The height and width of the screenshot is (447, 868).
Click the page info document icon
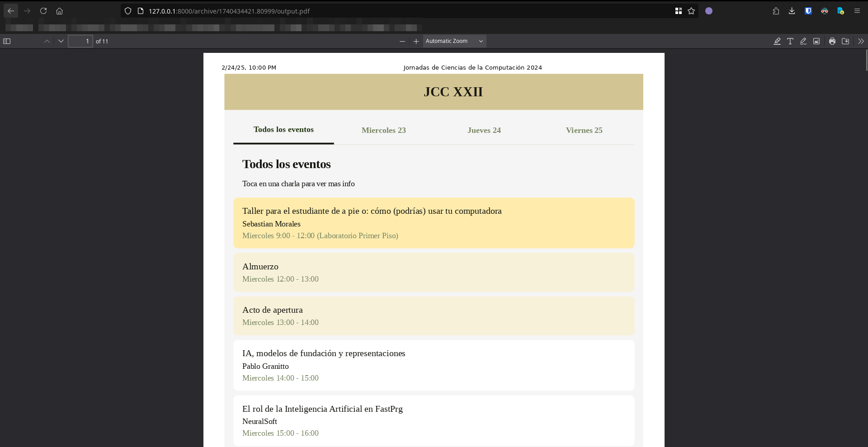point(140,11)
